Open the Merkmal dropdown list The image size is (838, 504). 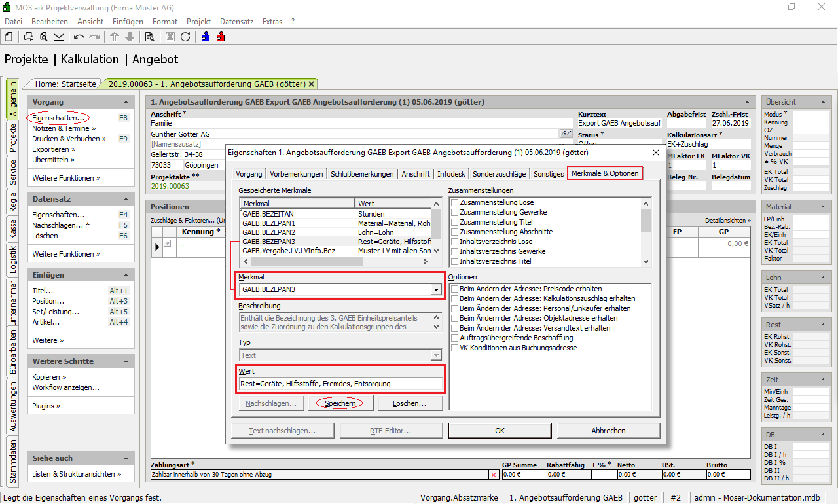(x=435, y=289)
